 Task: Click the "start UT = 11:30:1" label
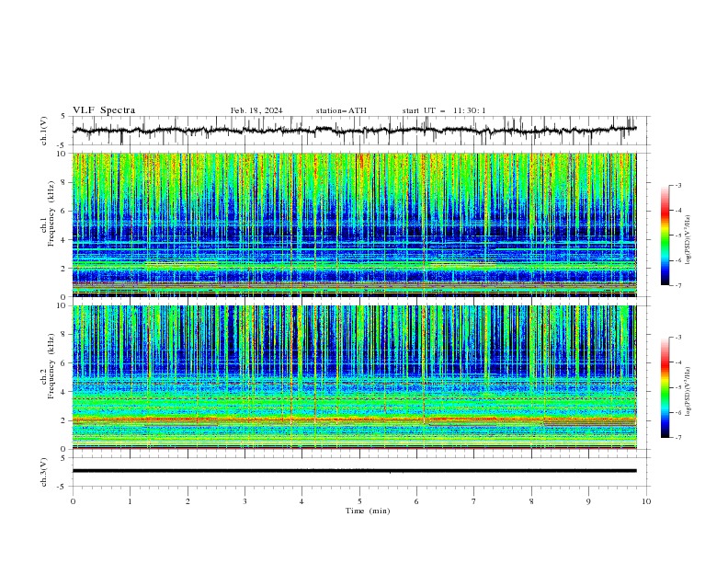click(444, 110)
